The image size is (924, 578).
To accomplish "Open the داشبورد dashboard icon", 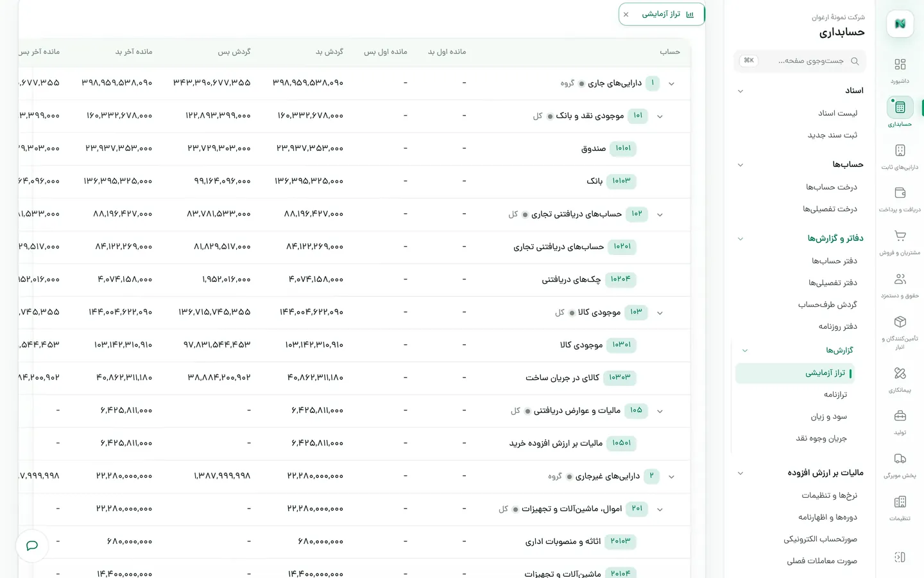I will pos(900,64).
